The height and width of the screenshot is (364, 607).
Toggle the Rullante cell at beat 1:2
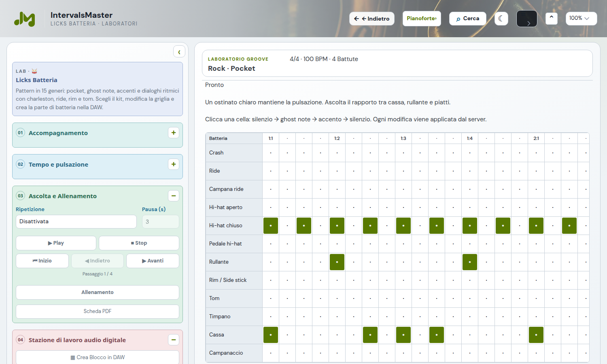click(337, 262)
